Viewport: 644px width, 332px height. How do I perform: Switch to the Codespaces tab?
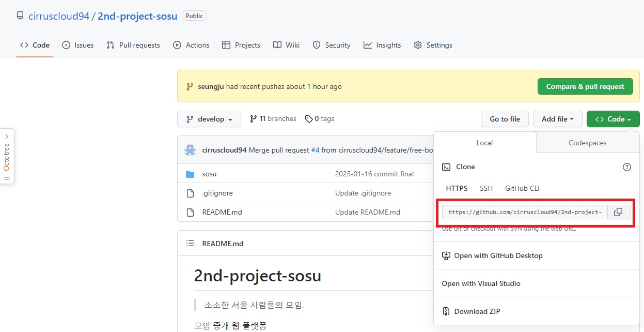588,143
